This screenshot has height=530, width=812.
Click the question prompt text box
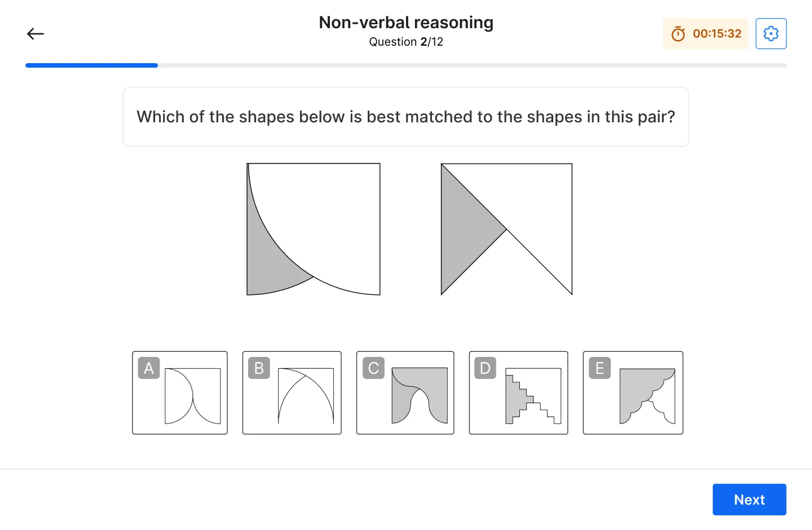(x=406, y=117)
